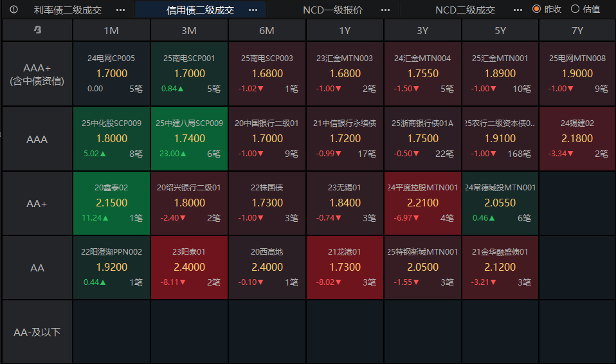Open the 22株国债 bond cell
The height and width of the screenshot is (364, 616).
[x=267, y=203]
